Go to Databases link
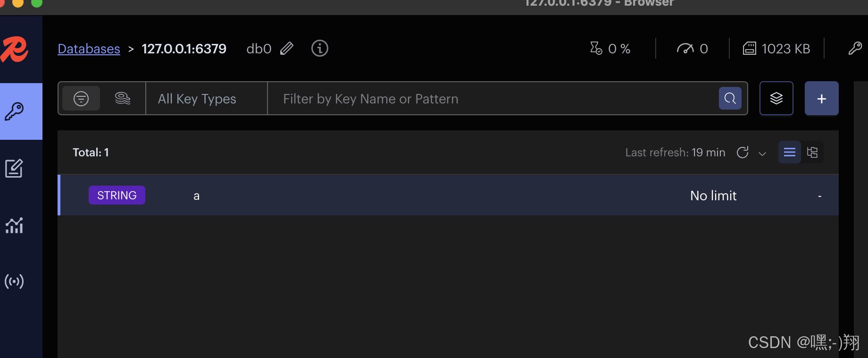This screenshot has height=358, width=868. tap(89, 49)
